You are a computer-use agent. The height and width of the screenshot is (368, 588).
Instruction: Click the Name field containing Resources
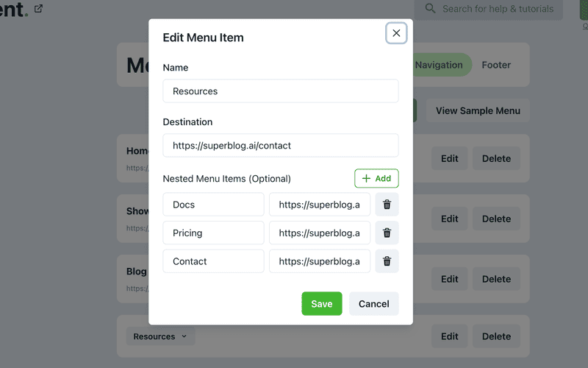coord(281,91)
